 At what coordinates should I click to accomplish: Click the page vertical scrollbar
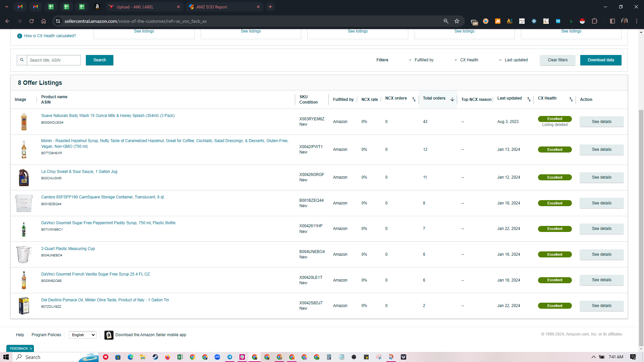click(641, 228)
